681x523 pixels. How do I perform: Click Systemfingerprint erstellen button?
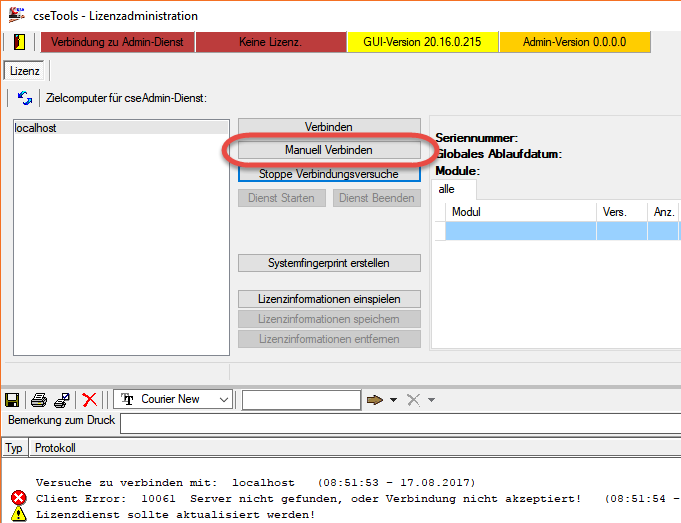point(328,263)
